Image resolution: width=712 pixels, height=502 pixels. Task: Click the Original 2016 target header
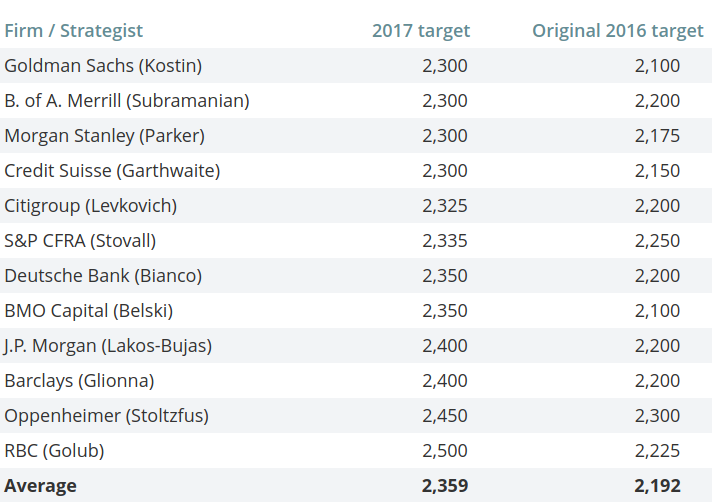pos(617,31)
